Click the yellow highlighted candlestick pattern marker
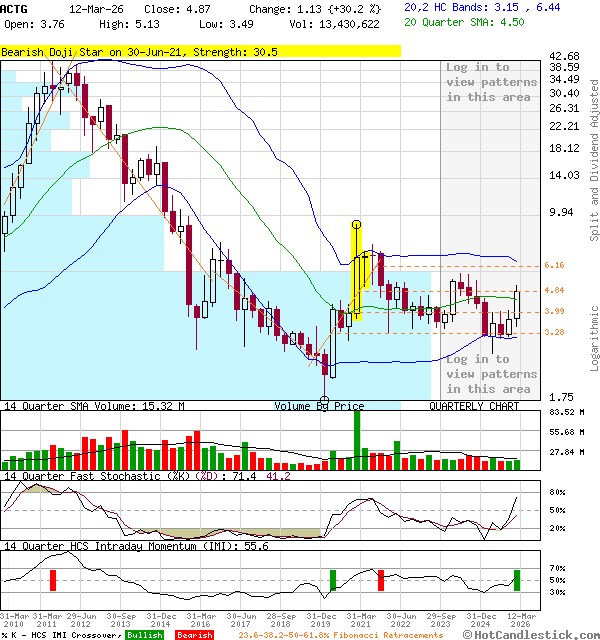Viewport: 600px width, 640px height. click(356, 272)
